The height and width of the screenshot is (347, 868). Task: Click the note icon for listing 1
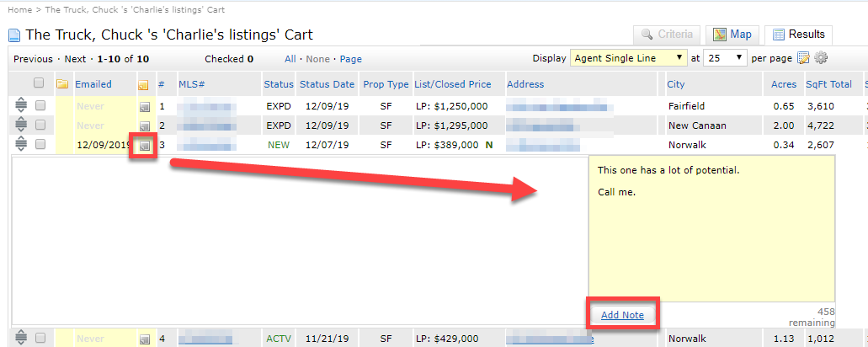144,107
